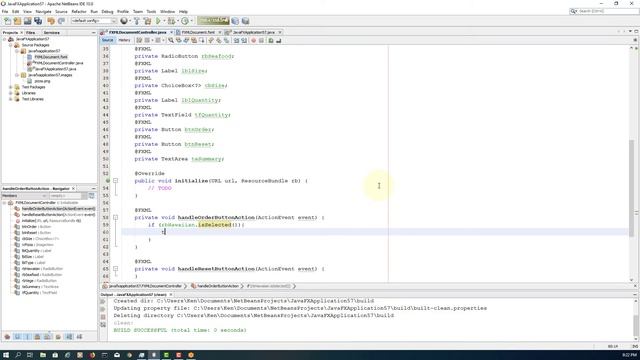Screen dimensions: 640x360
Task: Open the Tools menu
Action: point(151,11)
